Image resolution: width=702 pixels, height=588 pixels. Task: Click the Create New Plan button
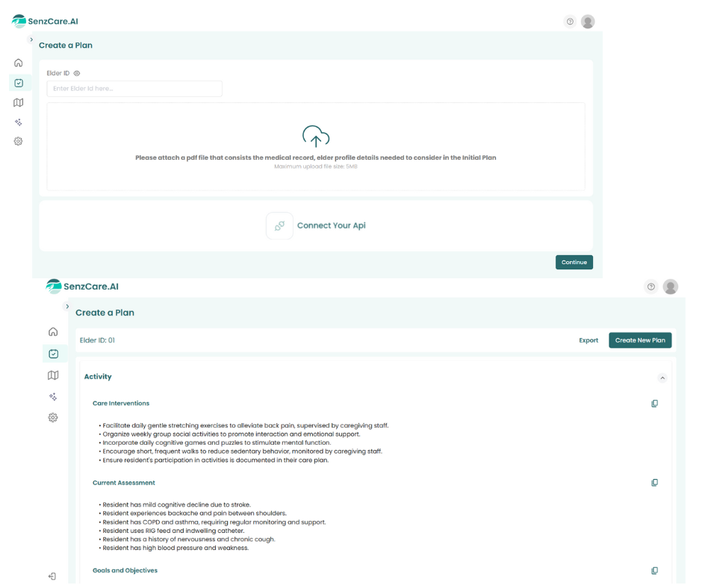(x=640, y=340)
